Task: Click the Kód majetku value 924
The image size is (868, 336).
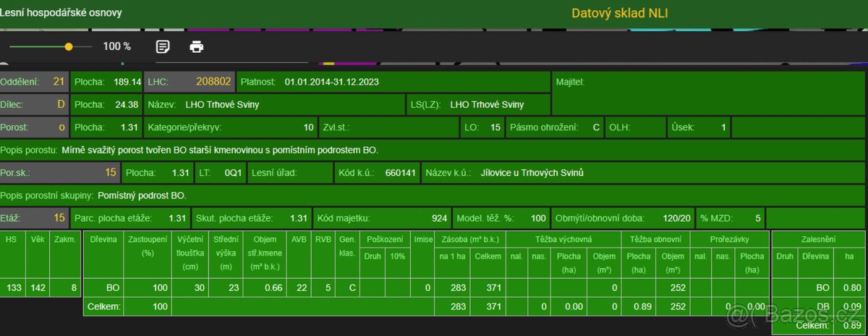Action: [439, 218]
